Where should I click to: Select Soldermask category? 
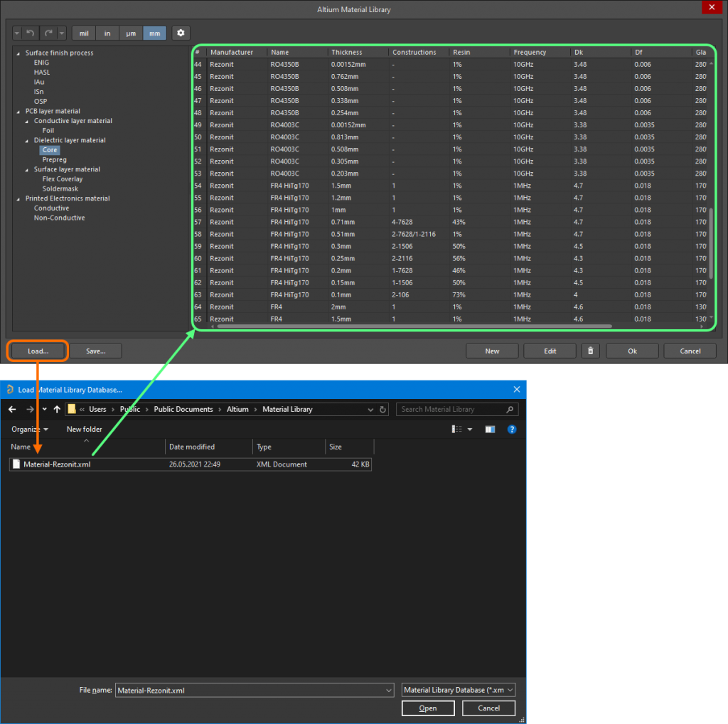(x=60, y=188)
